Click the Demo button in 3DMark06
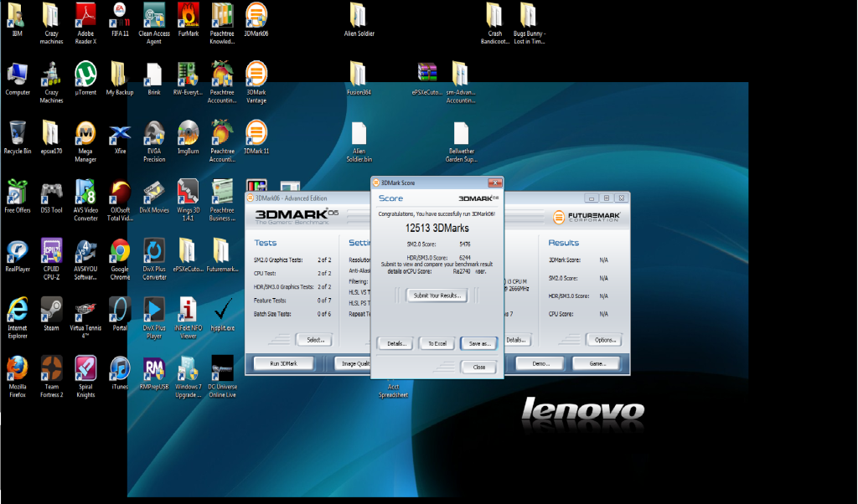858x504 pixels. pos(540,363)
